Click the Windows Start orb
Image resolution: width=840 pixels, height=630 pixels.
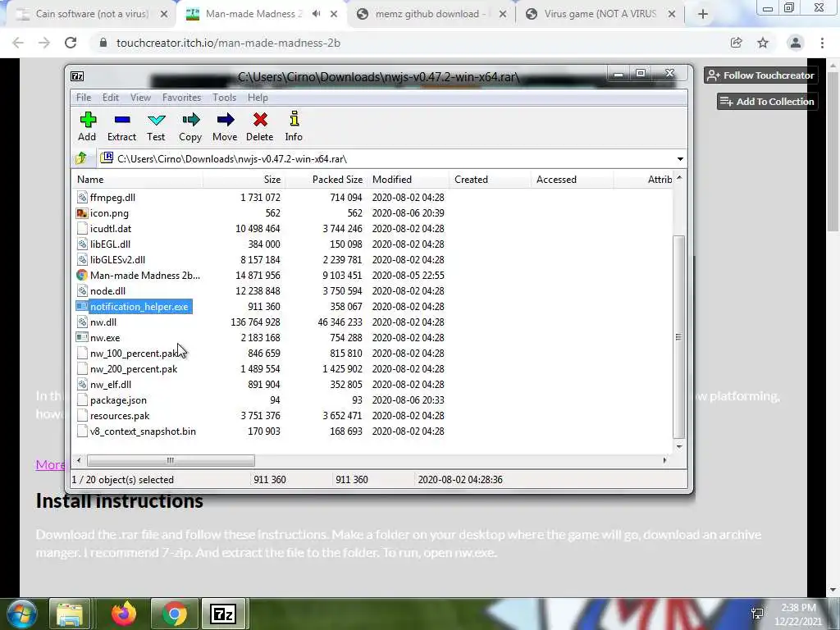21,614
